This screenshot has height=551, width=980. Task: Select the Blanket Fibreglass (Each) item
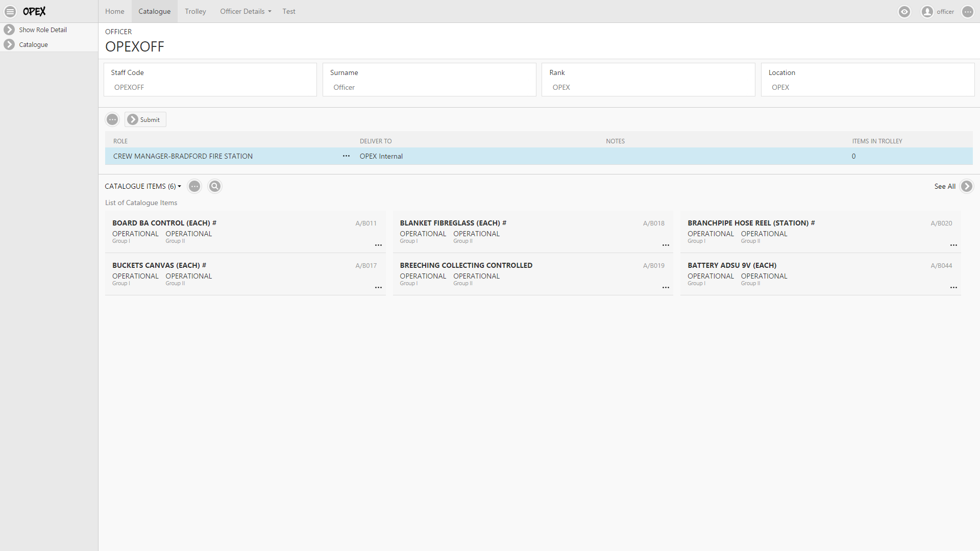tap(453, 223)
